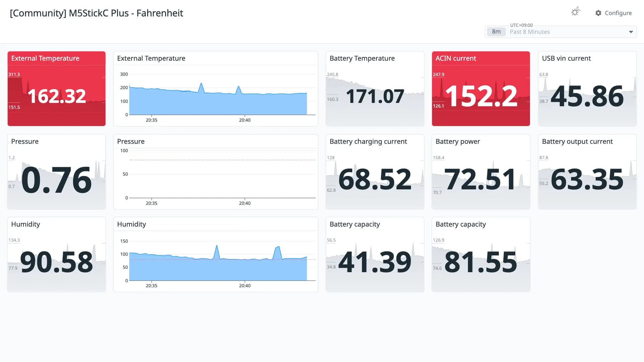644x362 pixels.
Task: Click the USB vin current widget title
Action: (566, 58)
